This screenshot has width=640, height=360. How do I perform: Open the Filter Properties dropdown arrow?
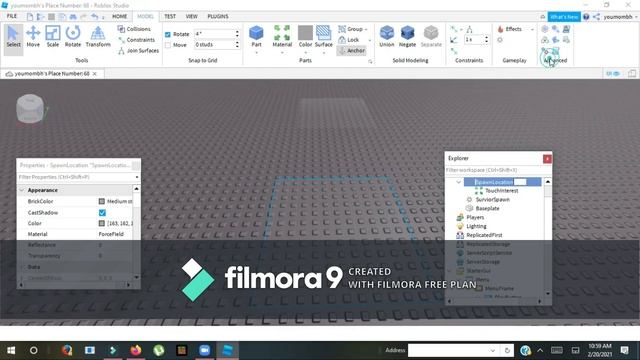click(x=137, y=177)
